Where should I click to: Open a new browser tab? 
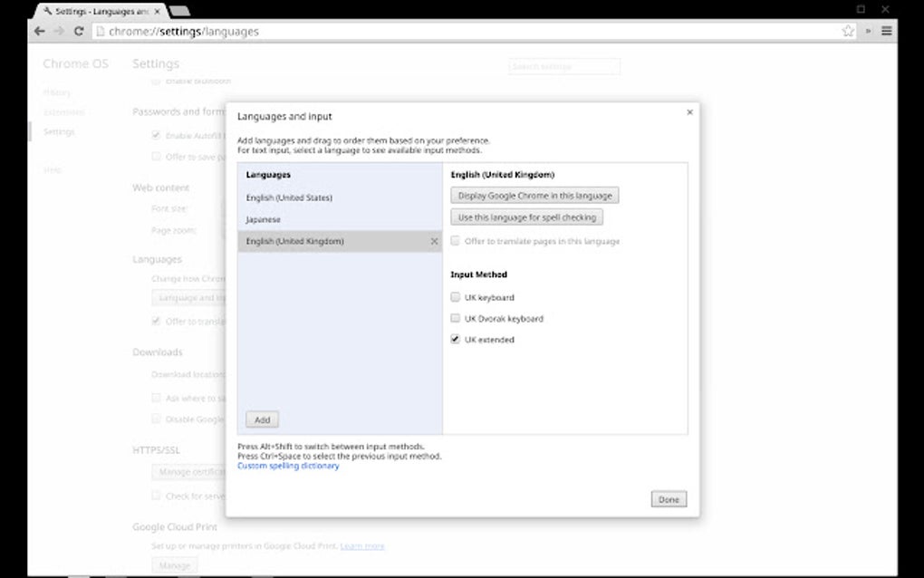pyautogui.click(x=178, y=11)
